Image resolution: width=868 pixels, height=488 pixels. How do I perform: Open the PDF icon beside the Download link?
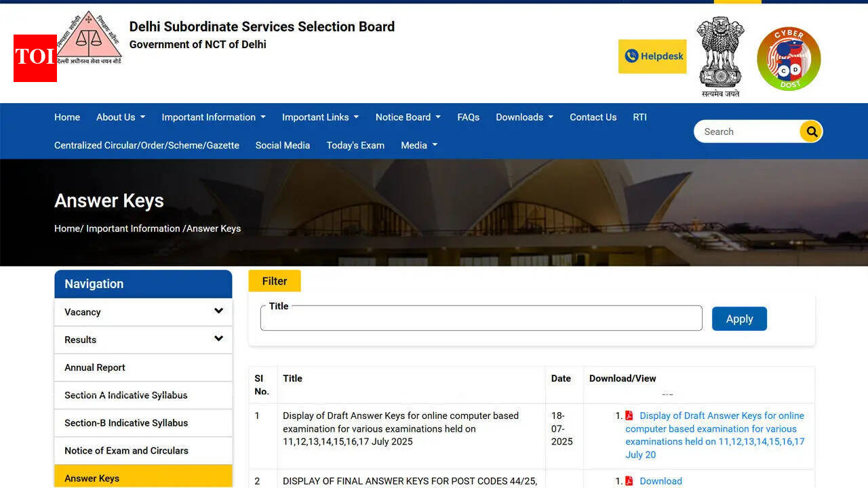[x=629, y=481]
